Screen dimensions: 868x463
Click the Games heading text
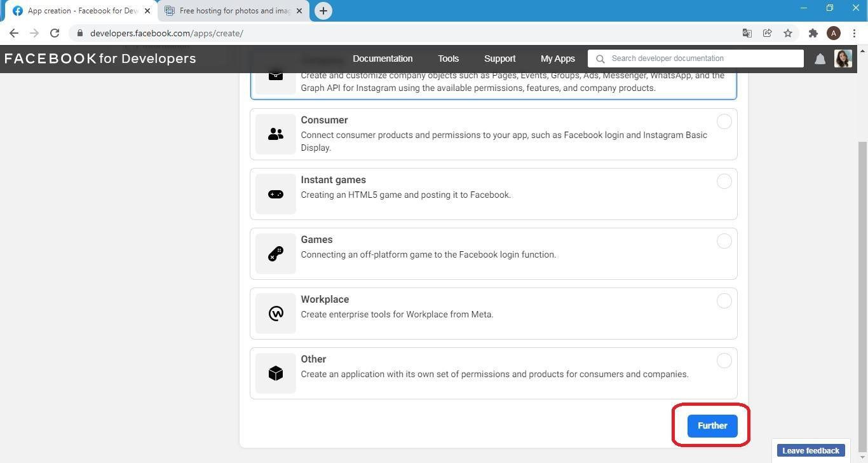click(316, 240)
